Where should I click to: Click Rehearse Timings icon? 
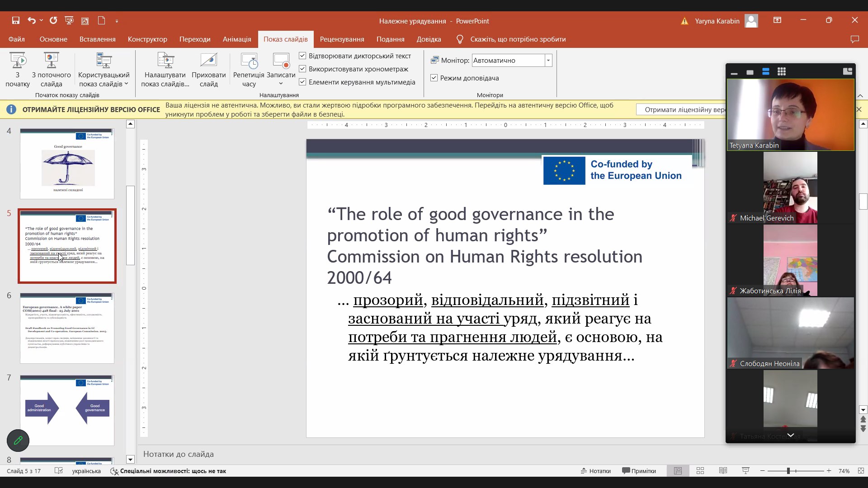249,61
